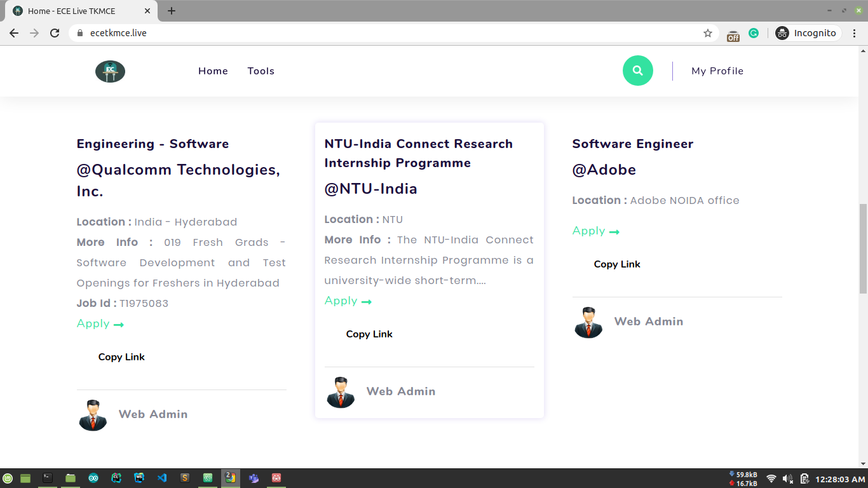Click Apply under Qualcomm job

100,324
